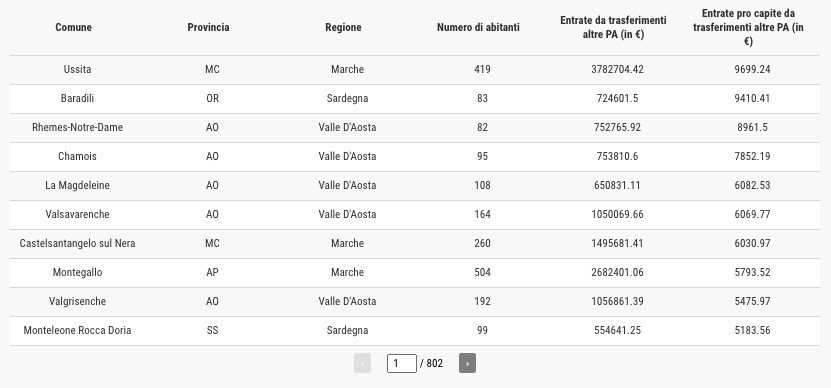Click Entrate da trasferimenti altre PA header
The width and height of the screenshot is (831, 388).
(613, 27)
